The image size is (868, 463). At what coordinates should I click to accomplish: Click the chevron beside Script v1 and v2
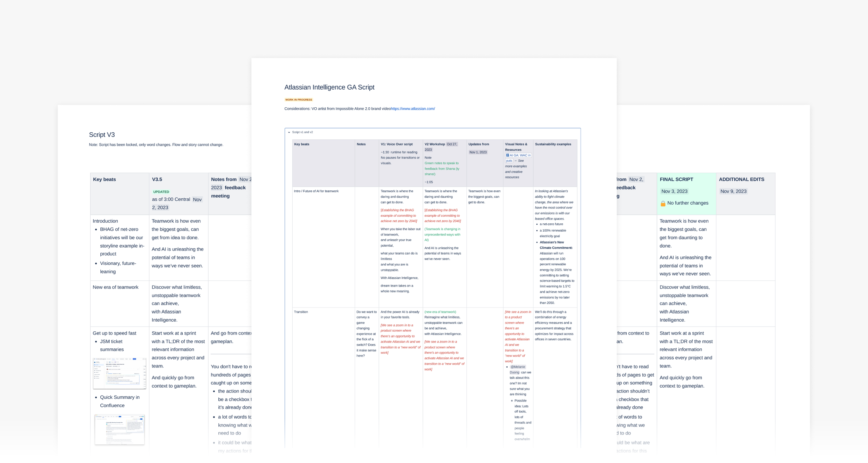[289, 132]
